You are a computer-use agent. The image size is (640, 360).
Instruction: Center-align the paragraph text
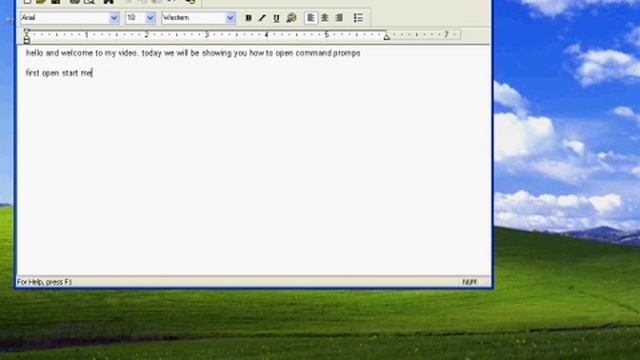pyautogui.click(x=325, y=18)
